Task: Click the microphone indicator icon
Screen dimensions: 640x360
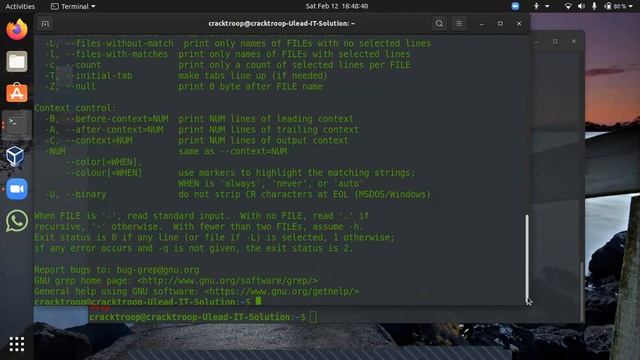Action: pos(594,6)
